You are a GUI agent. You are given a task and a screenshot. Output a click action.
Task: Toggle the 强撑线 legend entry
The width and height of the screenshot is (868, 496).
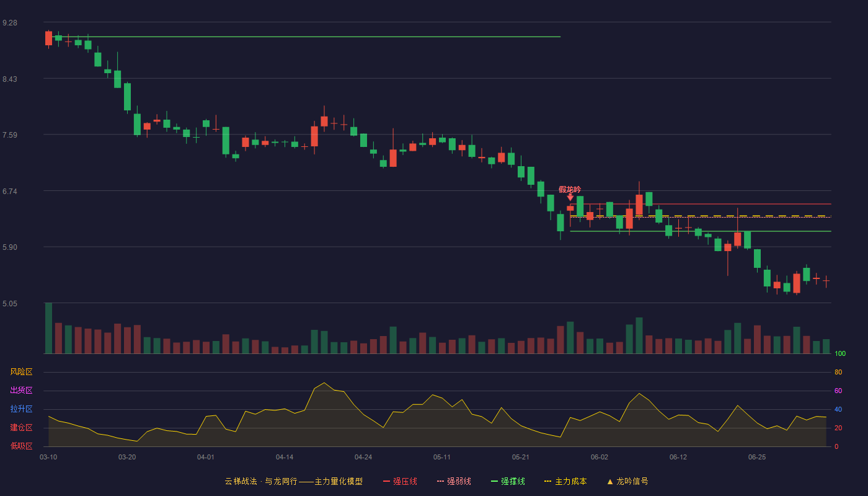click(508, 481)
